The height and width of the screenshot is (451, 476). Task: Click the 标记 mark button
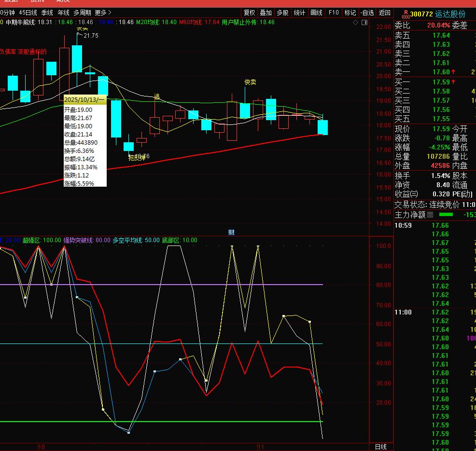click(x=350, y=13)
